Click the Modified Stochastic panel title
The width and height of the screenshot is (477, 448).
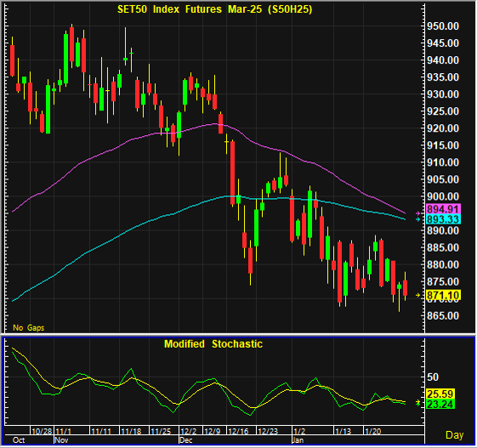pyautogui.click(x=213, y=344)
